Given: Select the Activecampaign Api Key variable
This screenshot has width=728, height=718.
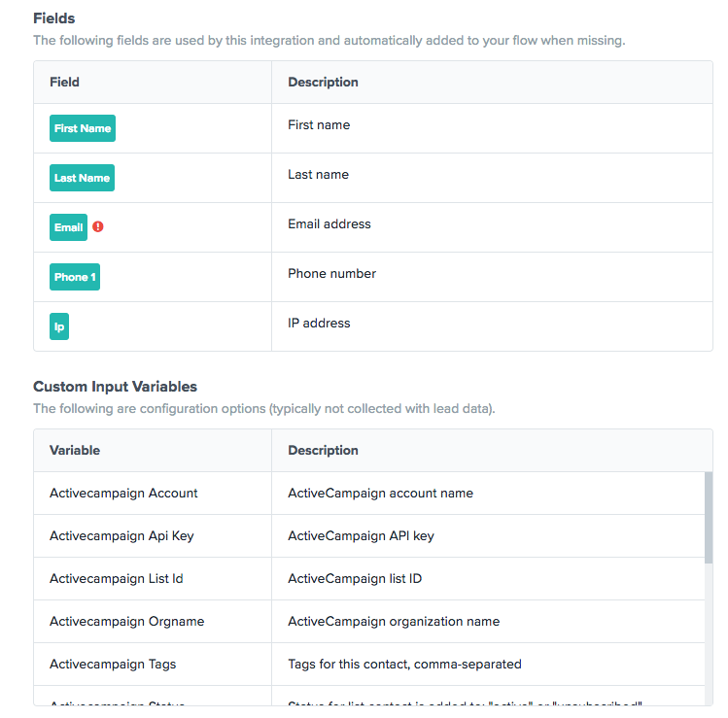Looking at the screenshot, I should [x=121, y=535].
